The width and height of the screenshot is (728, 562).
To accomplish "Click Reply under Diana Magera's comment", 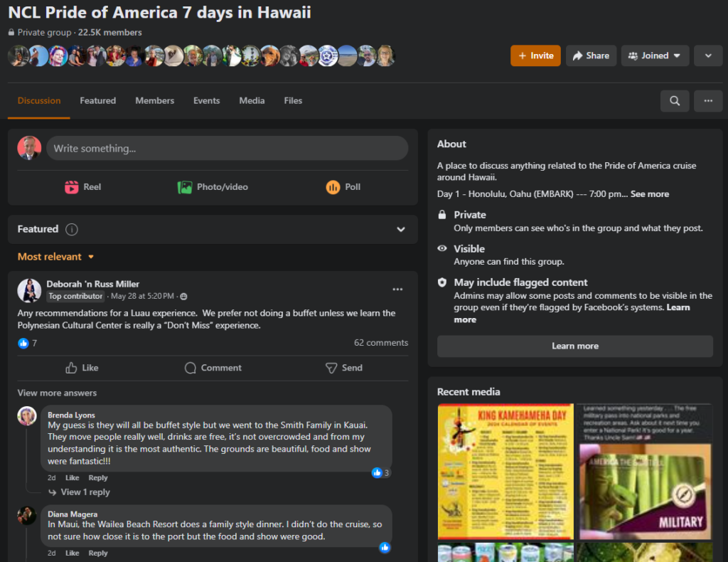I will pos(98,553).
